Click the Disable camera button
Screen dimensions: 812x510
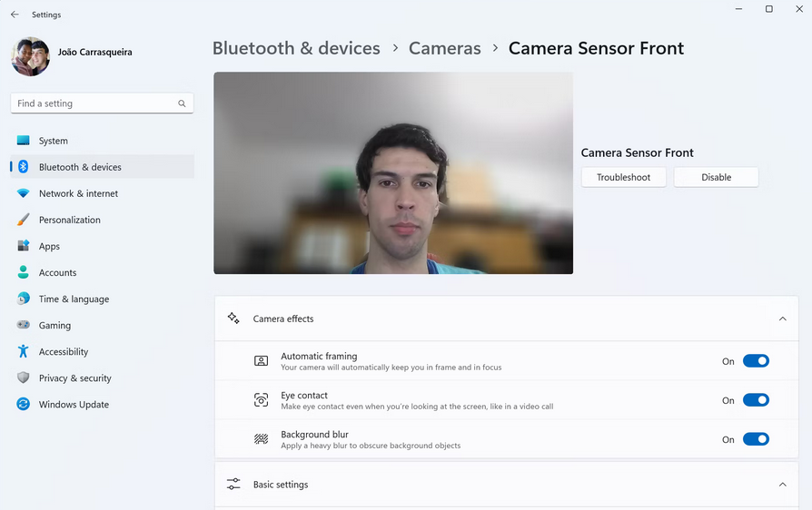pos(717,177)
